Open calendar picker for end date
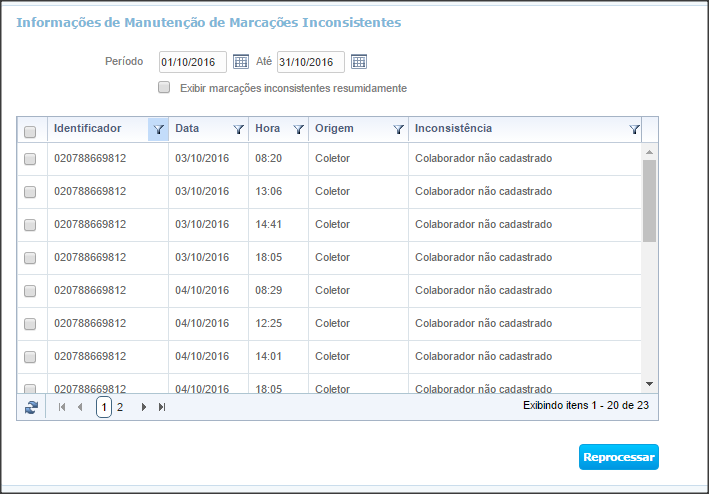Image resolution: width=709 pixels, height=494 pixels. pos(359,62)
